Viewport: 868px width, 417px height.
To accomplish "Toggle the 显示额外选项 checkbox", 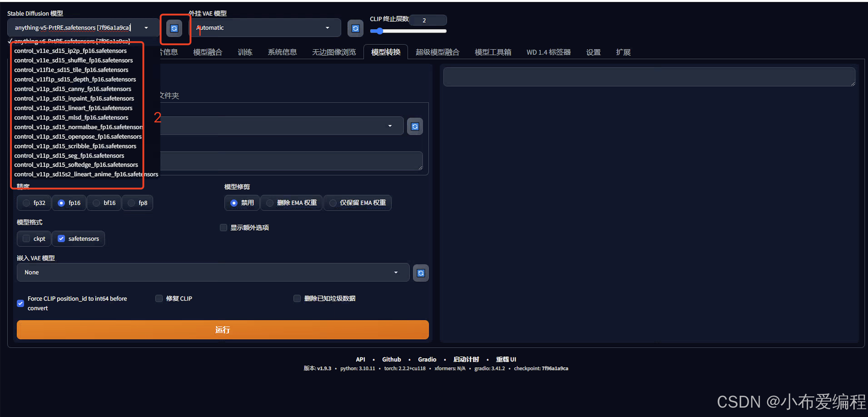I will pos(224,228).
